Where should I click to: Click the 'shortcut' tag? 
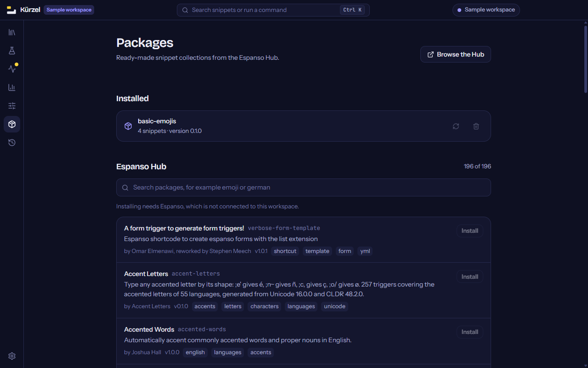[x=285, y=251]
